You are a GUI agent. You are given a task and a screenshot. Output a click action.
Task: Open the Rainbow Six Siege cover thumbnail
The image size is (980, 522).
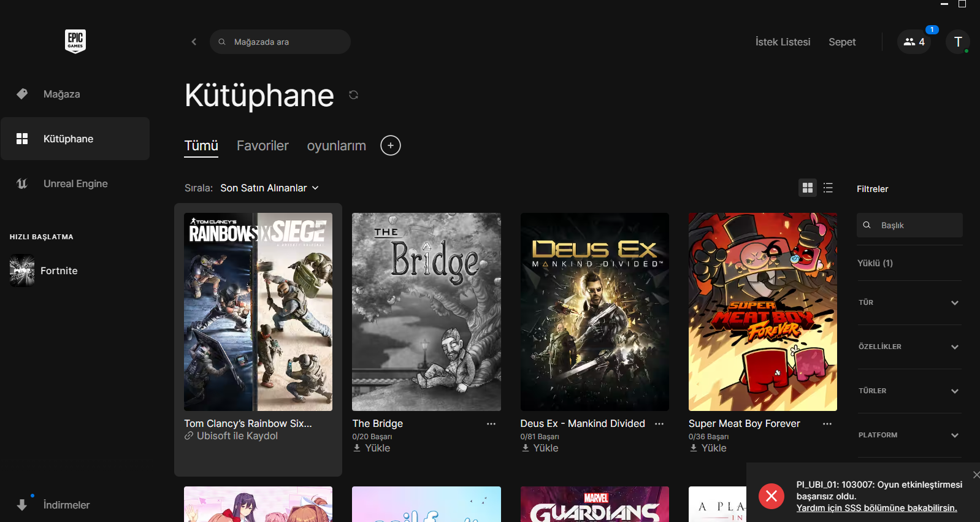pos(258,312)
